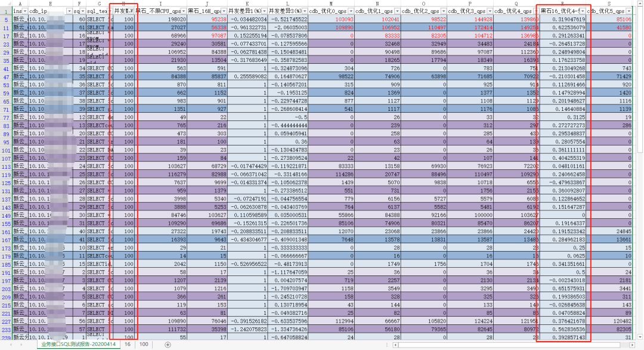Select column I header
The image size is (644, 350).
(x=160, y=4)
